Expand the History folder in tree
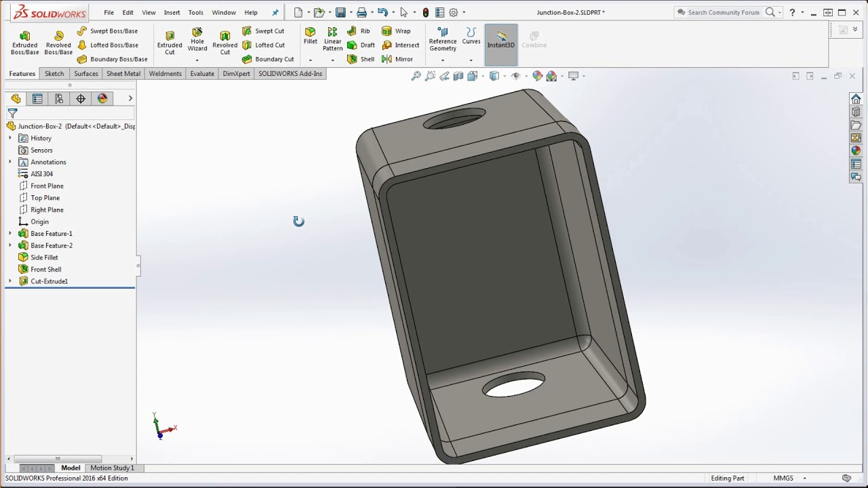The image size is (868, 488). click(x=10, y=138)
